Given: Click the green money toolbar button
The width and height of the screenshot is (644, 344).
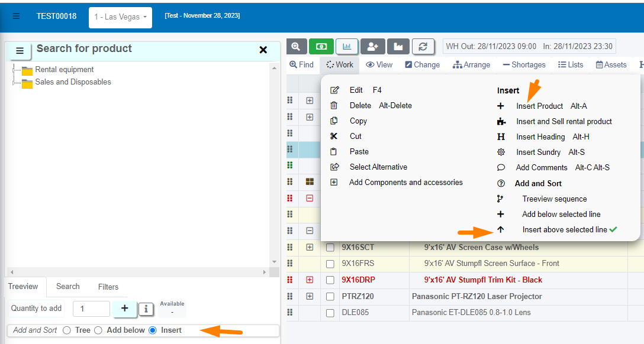Looking at the screenshot, I should click(x=321, y=46).
